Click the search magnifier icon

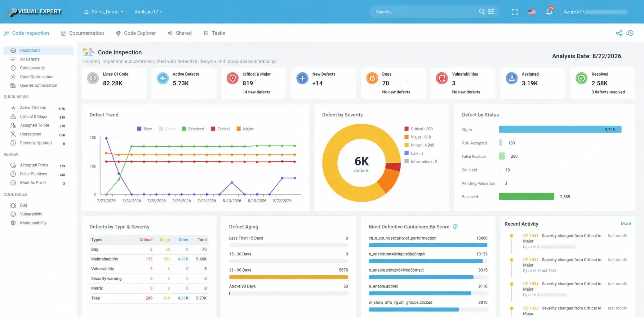click(x=482, y=12)
